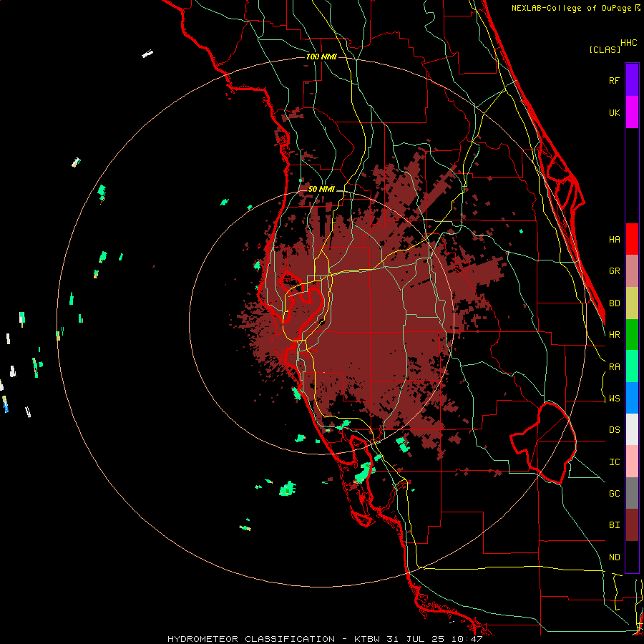This screenshot has width=644, height=644.
Task: Click the RF purple legend swatch
Action: point(632,80)
